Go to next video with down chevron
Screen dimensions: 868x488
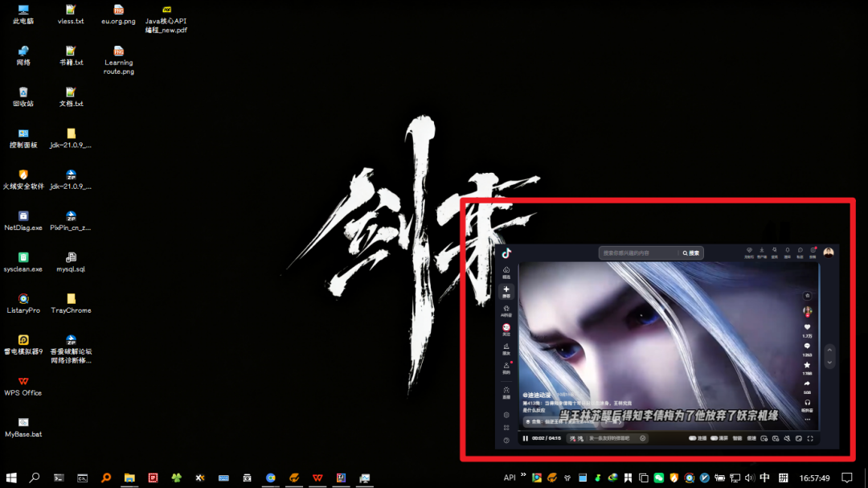[x=830, y=360]
